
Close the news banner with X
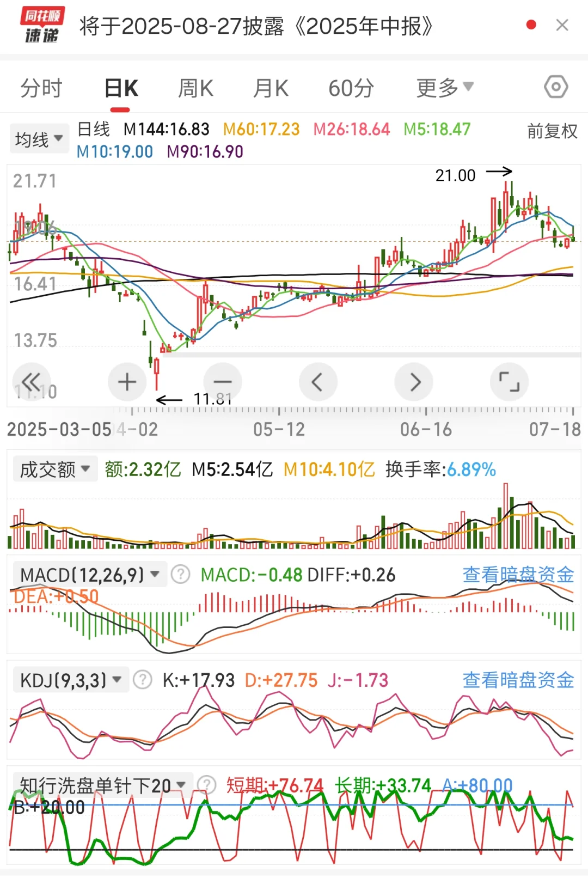tap(562, 25)
